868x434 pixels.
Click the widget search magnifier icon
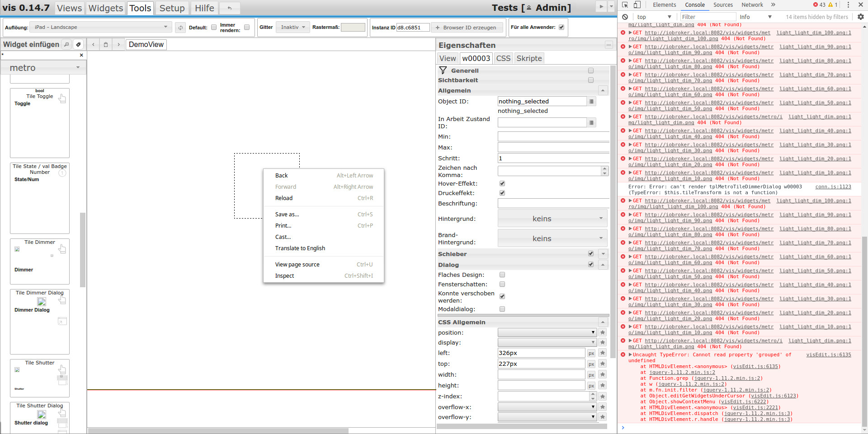pos(66,44)
